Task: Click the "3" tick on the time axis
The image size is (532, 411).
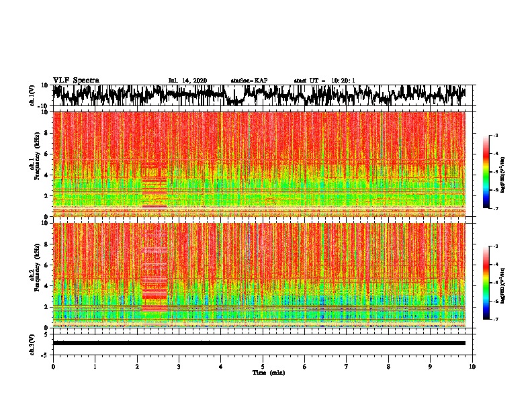Action: point(179,367)
